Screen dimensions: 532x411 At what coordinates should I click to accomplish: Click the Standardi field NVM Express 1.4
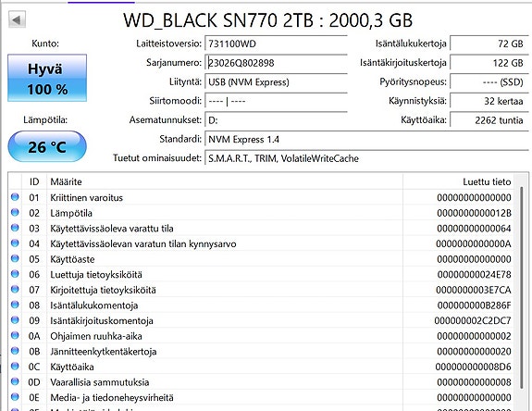366,139
